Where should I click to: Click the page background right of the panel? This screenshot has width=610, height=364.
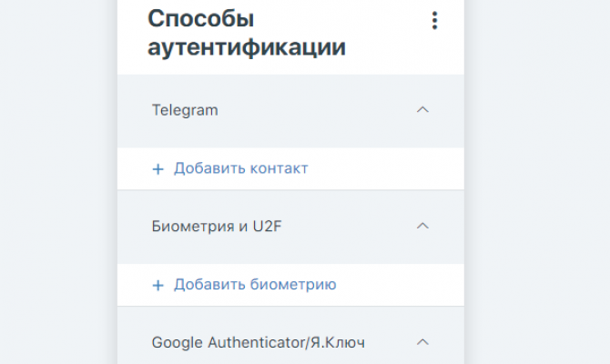tap(537, 182)
